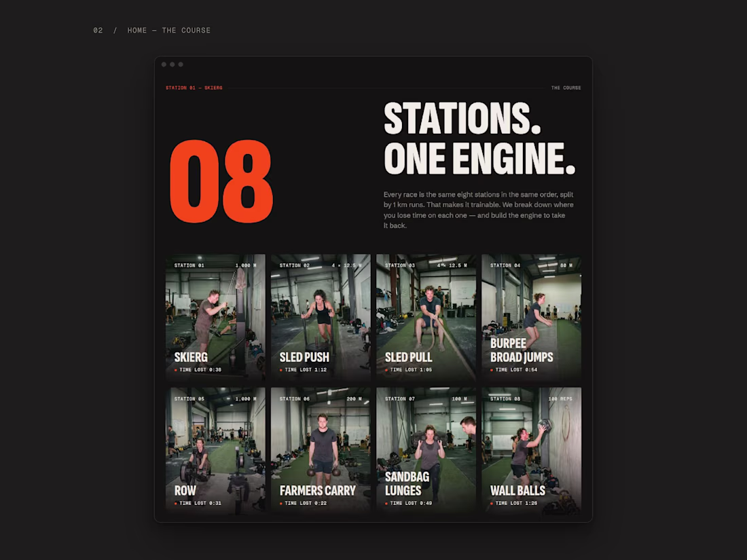The width and height of the screenshot is (747, 560).
Task: Click Time Lost 1:12 on Sled Push
Action: (x=306, y=369)
